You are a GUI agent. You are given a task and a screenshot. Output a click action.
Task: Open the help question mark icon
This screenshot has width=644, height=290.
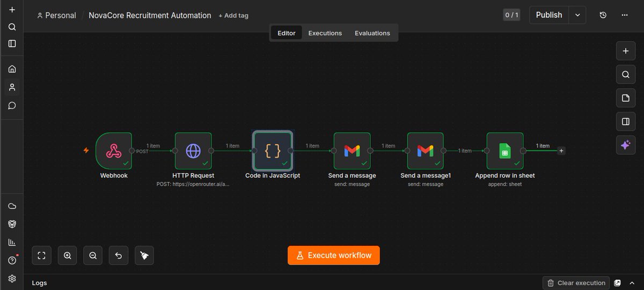[x=12, y=260]
